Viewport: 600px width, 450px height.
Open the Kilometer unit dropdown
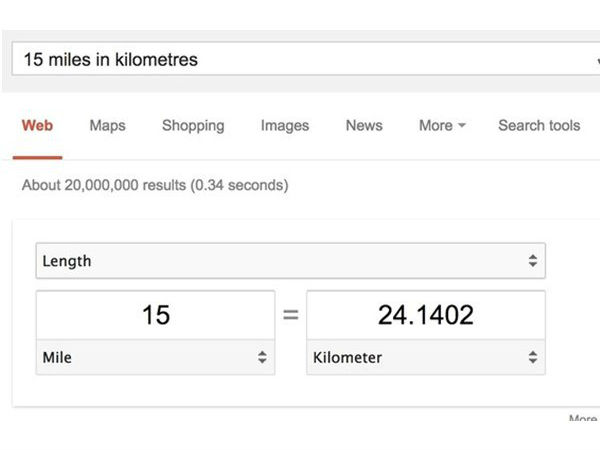pos(425,357)
